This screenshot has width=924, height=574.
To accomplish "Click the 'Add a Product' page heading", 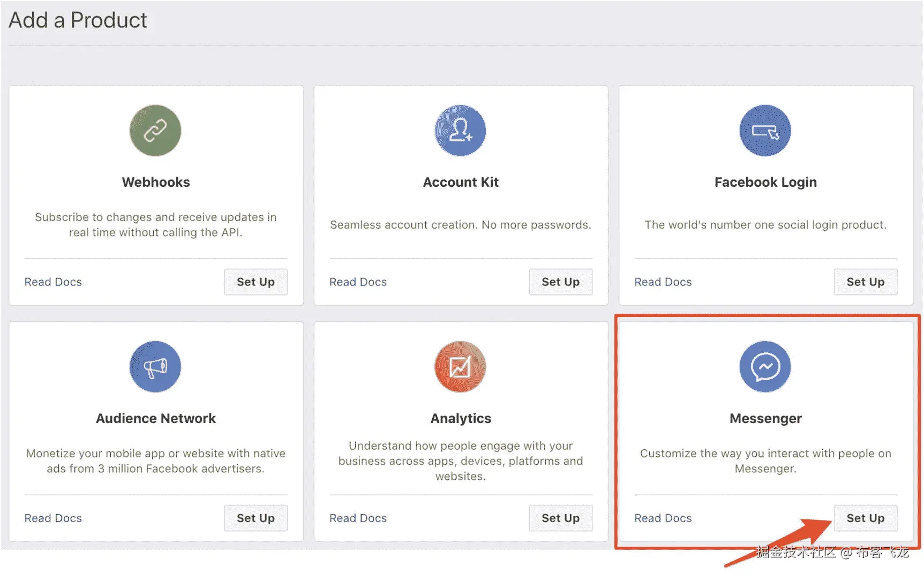I will point(78,20).
